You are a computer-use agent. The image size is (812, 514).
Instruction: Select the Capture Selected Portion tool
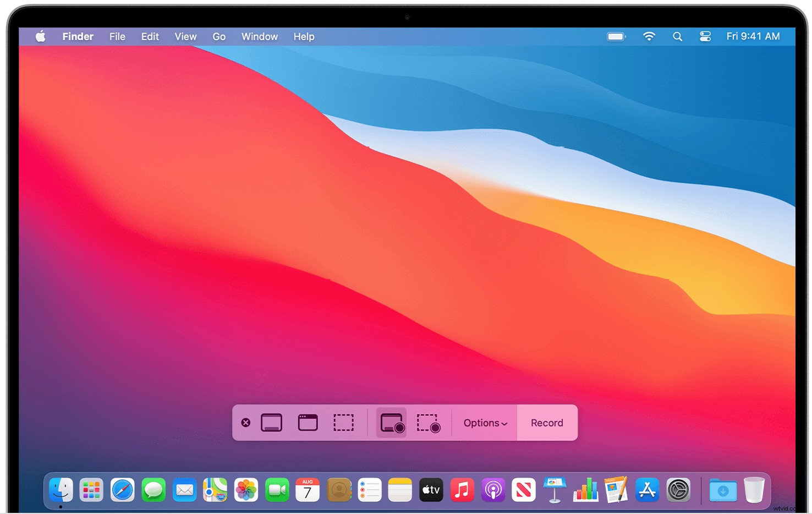344,423
